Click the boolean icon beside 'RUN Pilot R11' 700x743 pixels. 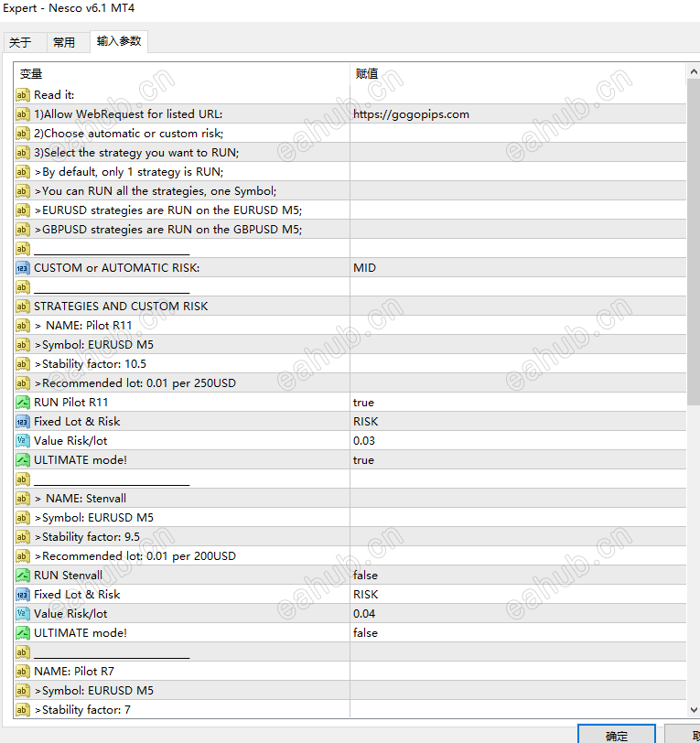(x=22, y=403)
